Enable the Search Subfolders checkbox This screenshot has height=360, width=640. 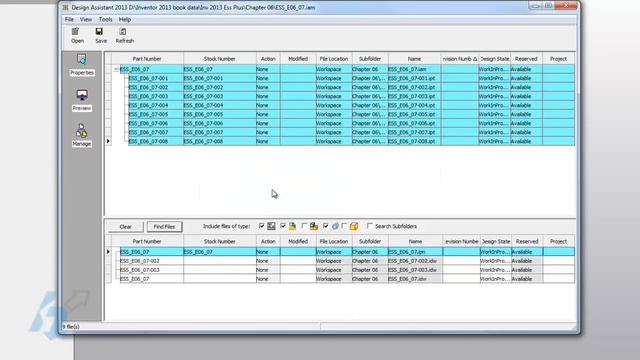(x=370, y=226)
